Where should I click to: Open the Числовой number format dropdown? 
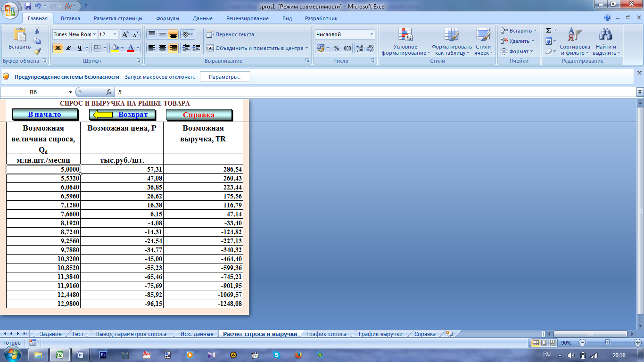[x=372, y=34]
